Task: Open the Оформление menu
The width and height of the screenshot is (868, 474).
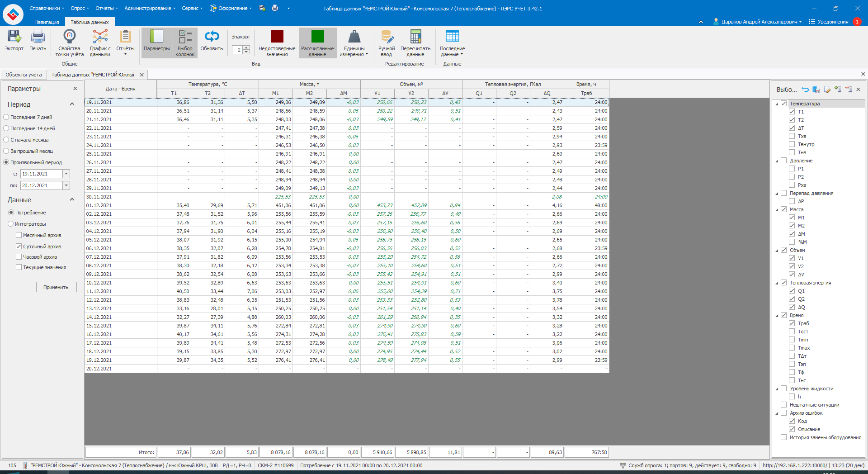Action: click(x=231, y=8)
